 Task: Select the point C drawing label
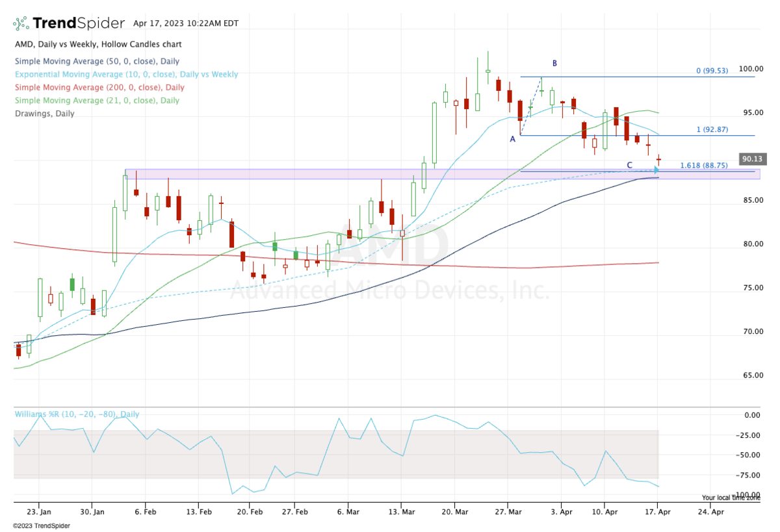(x=629, y=165)
